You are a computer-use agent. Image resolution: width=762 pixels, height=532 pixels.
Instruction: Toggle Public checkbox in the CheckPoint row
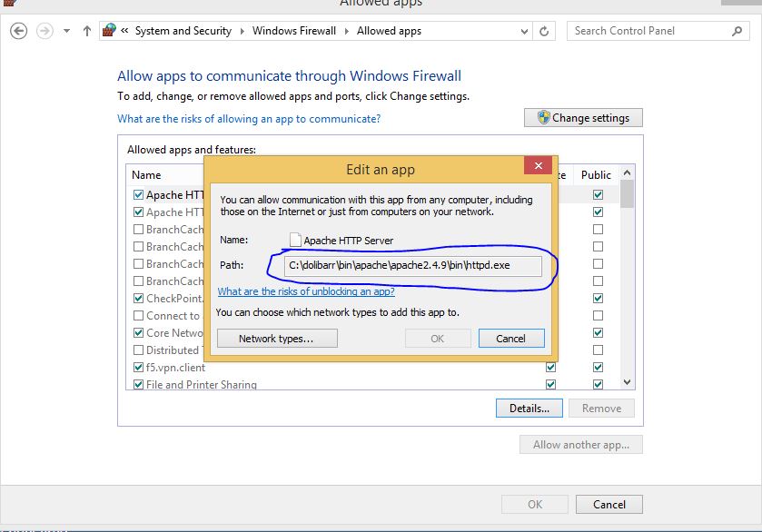point(598,299)
